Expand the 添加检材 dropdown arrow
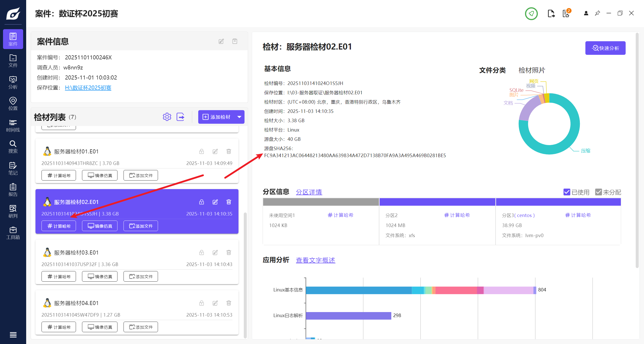Image resolution: width=644 pixels, height=344 pixels. click(x=239, y=117)
